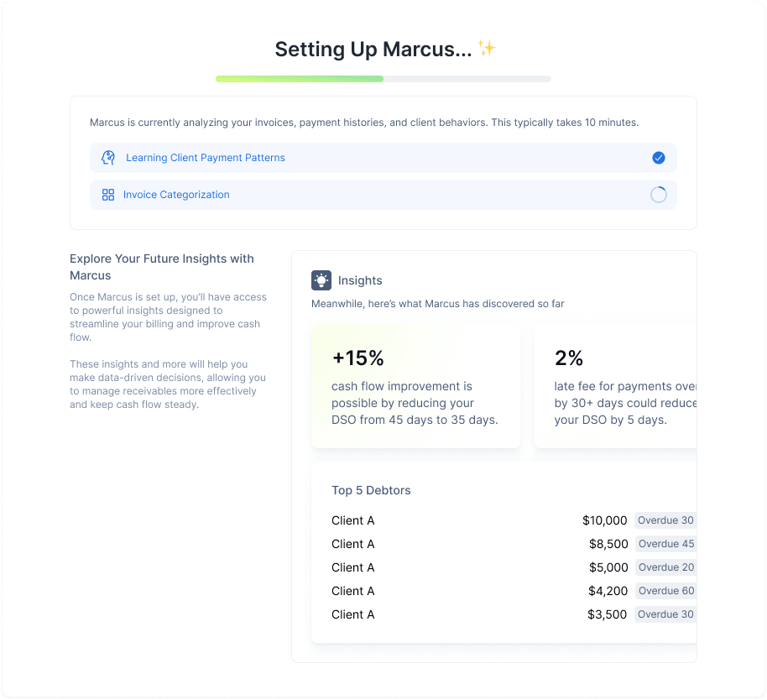
Task: Click the setup progress bar
Action: click(383, 79)
